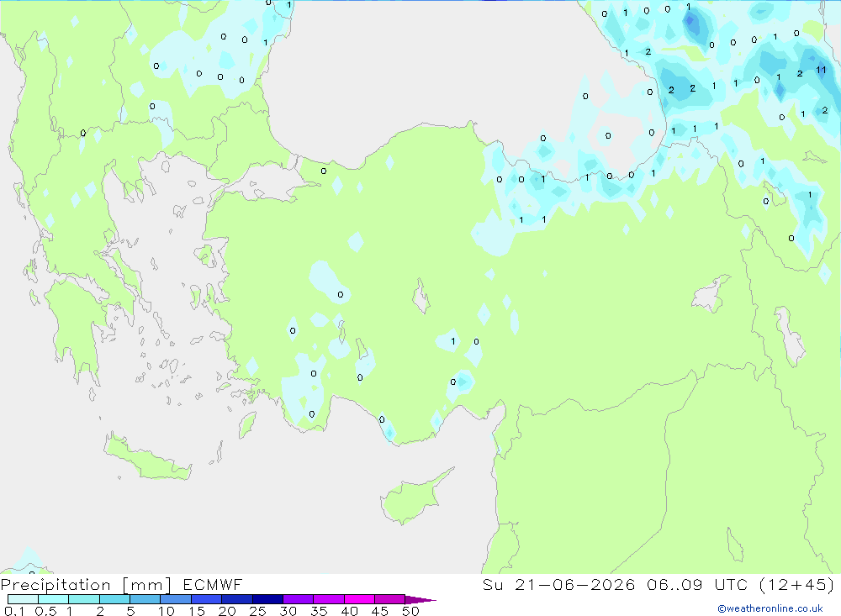This screenshot has height=616, width=841.
Task: Click the '50' legend scale label
Action: [410, 611]
